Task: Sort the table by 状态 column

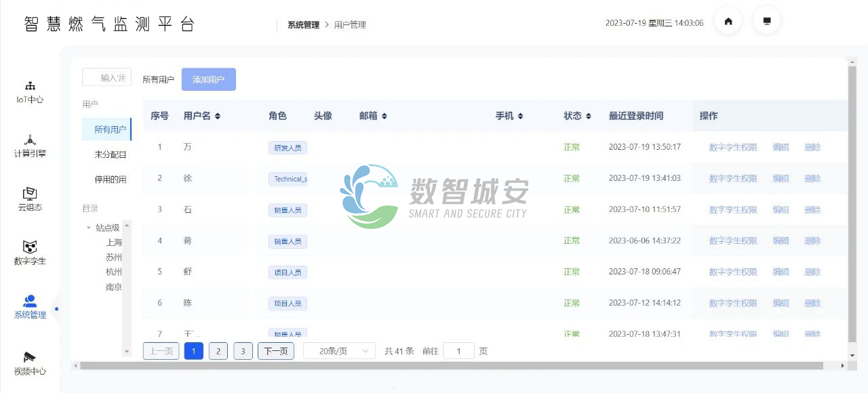Action: (x=589, y=117)
